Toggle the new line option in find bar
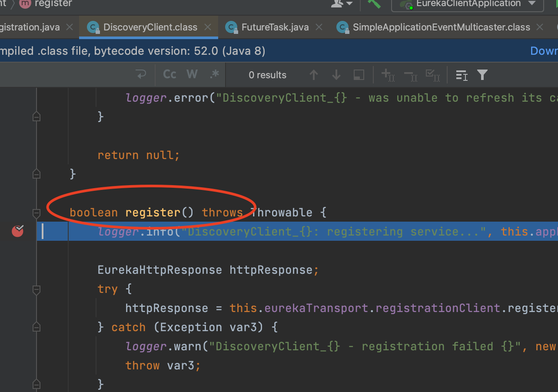 141,75
